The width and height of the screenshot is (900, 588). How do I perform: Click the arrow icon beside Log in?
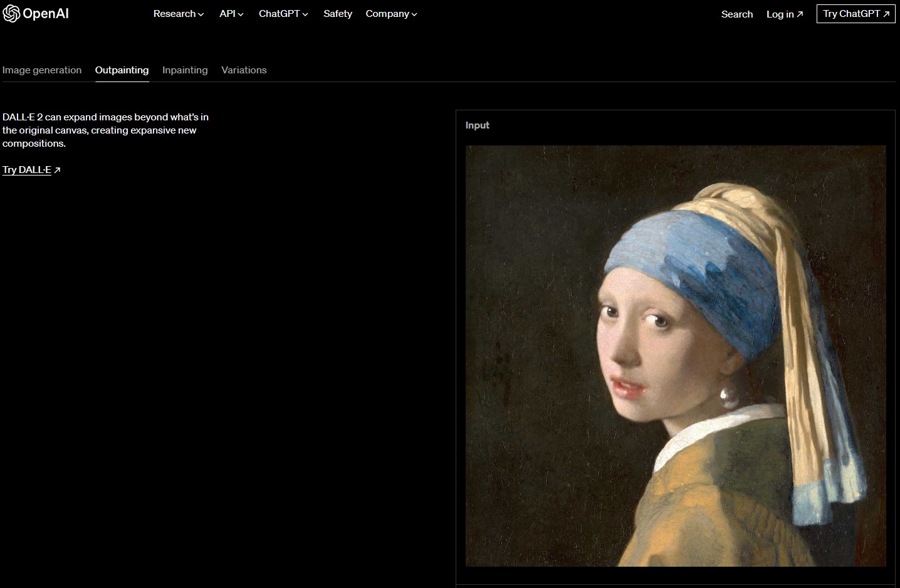tap(800, 14)
